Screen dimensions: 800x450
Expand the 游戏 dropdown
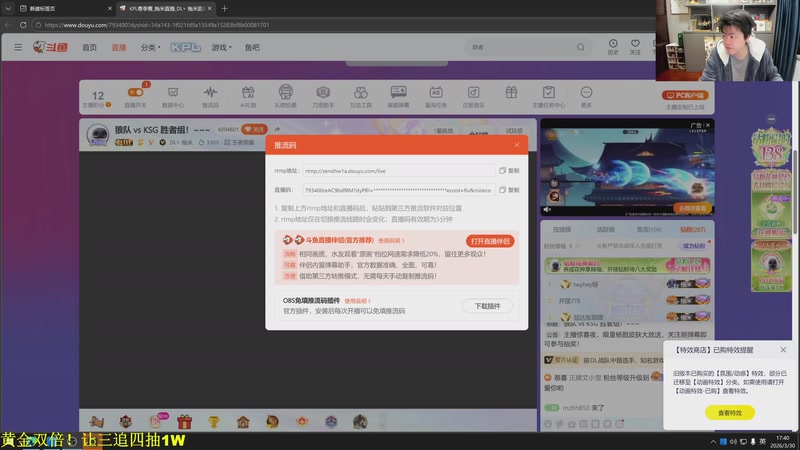click(221, 47)
